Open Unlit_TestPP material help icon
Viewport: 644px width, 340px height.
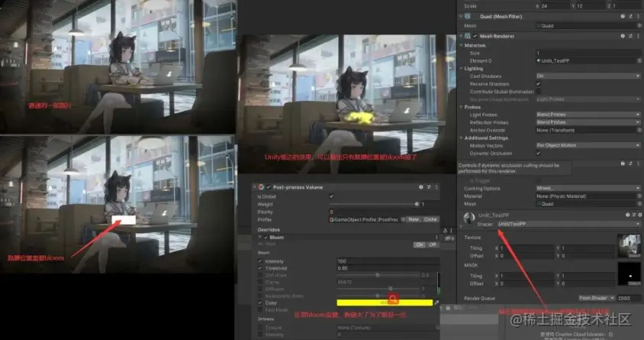(x=627, y=215)
